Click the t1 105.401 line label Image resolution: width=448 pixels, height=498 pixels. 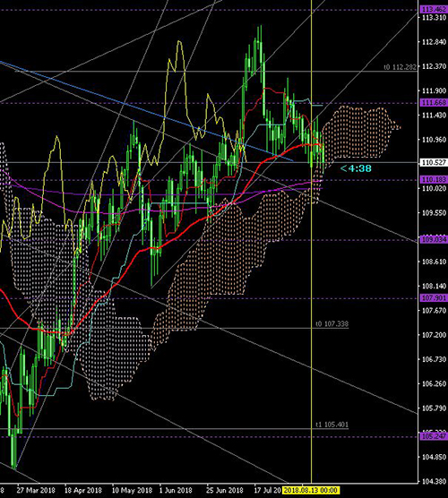[332, 425]
